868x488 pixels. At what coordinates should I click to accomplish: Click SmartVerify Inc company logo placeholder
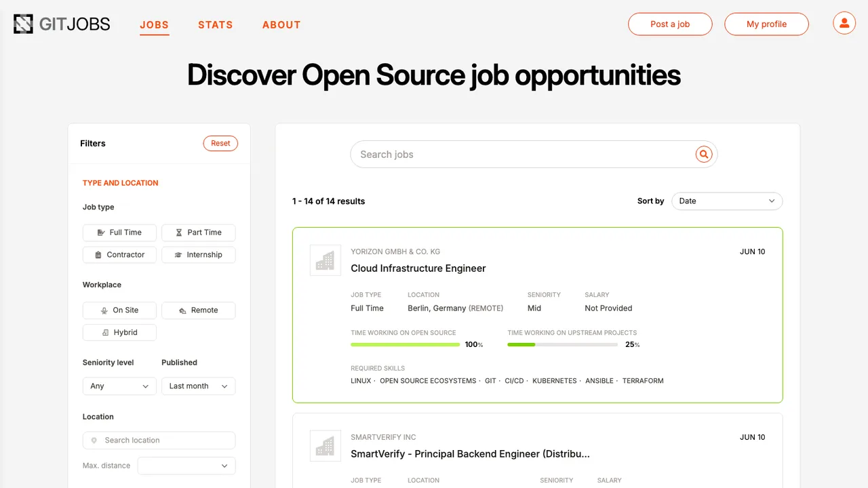(325, 446)
